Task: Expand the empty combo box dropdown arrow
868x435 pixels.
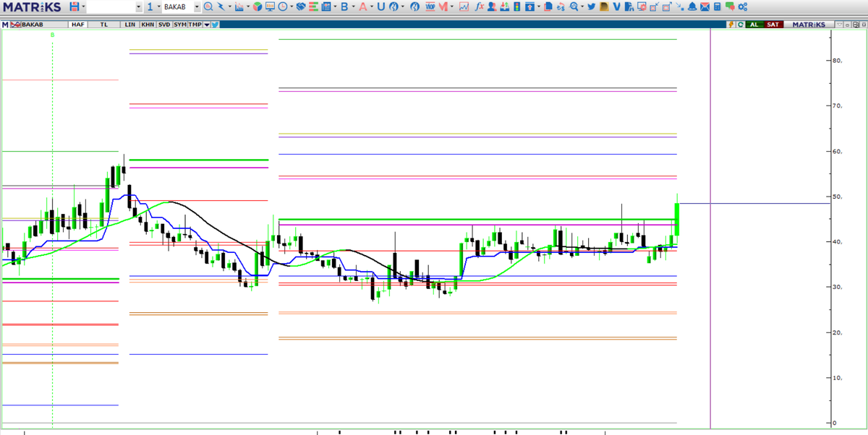Action: (139, 7)
